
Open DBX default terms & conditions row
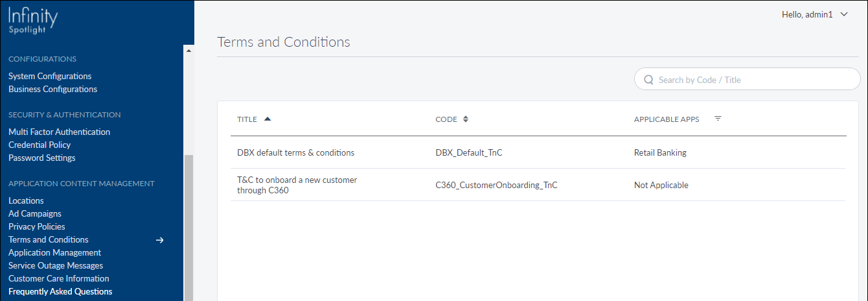coord(295,153)
